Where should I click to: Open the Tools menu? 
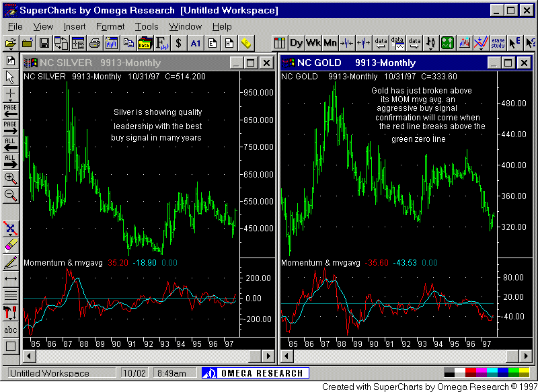(147, 27)
